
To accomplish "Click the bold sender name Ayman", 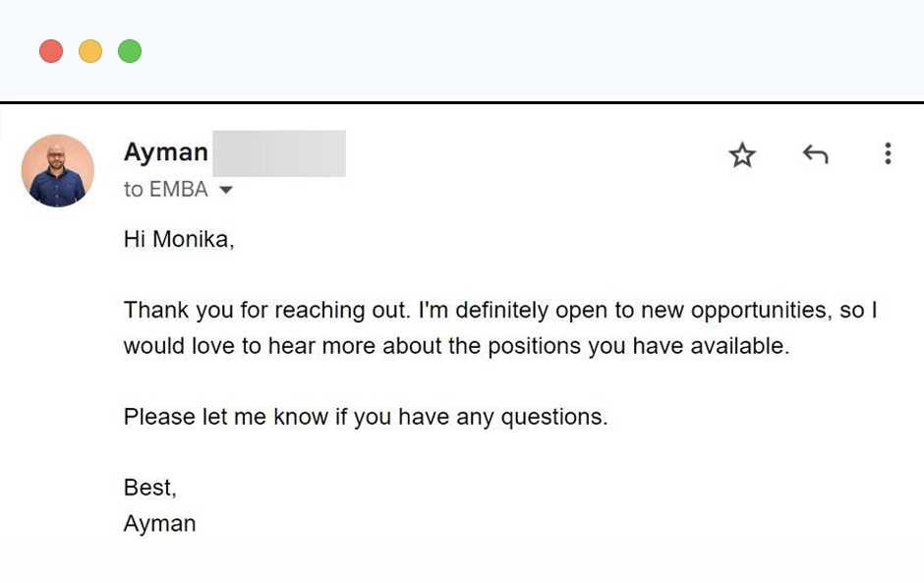I will click(166, 152).
